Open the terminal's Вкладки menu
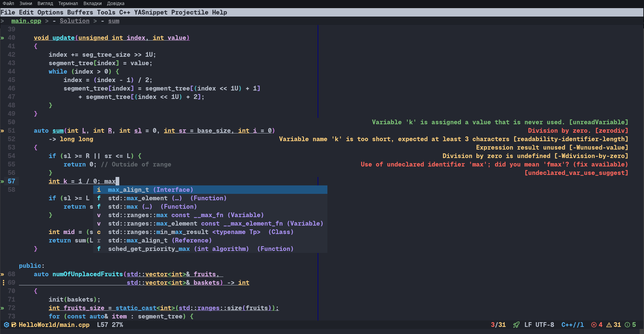The height and width of the screenshot is (334, 644). [x=92, y=3]
